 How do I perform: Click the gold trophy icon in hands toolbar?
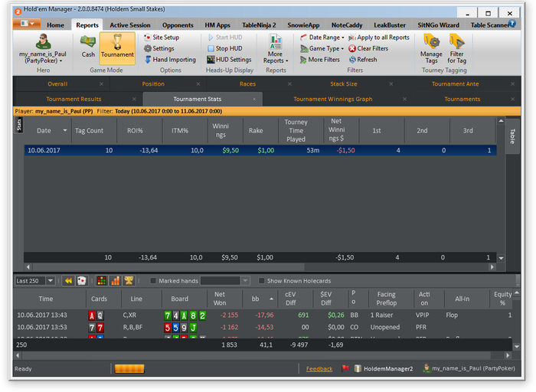tap(129, 280)
